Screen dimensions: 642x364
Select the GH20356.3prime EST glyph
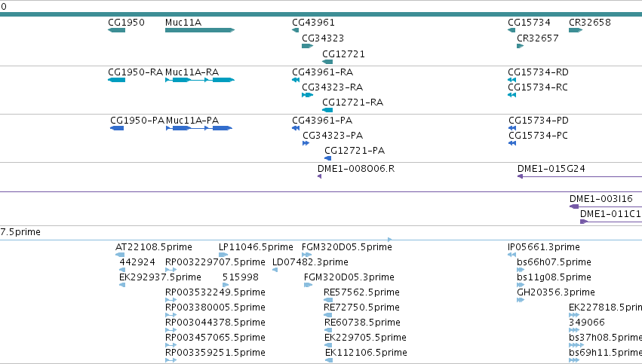point(521,300)
